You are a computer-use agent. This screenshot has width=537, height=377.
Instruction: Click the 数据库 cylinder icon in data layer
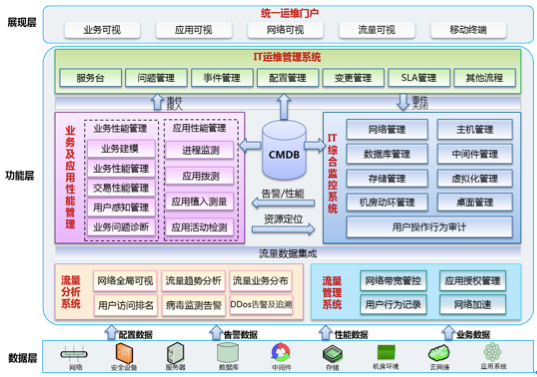pos(228,353)
